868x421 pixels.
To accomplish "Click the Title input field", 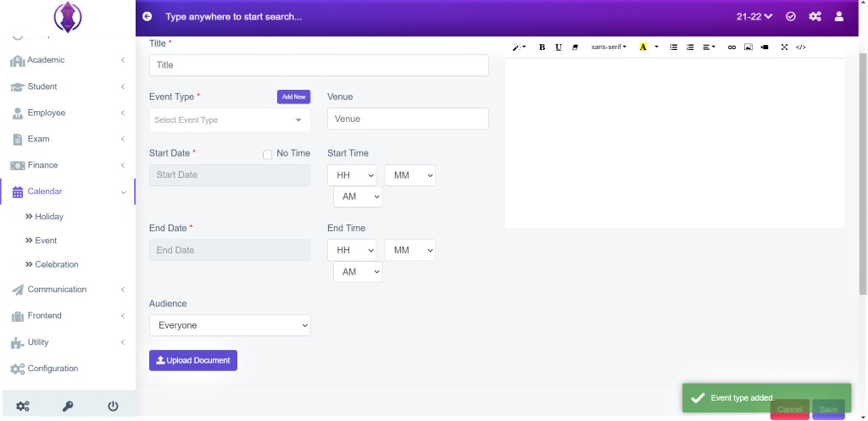I will (319, 64).
